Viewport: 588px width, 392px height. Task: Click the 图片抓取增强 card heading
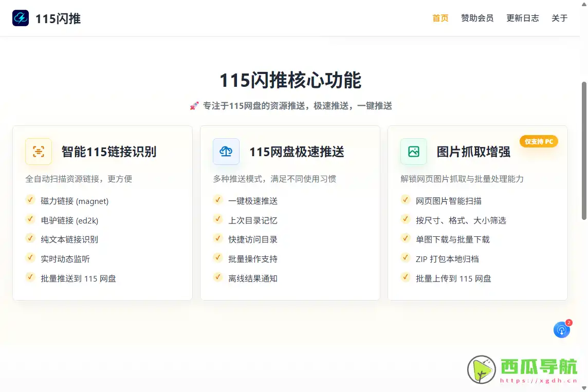coord(473,152)
